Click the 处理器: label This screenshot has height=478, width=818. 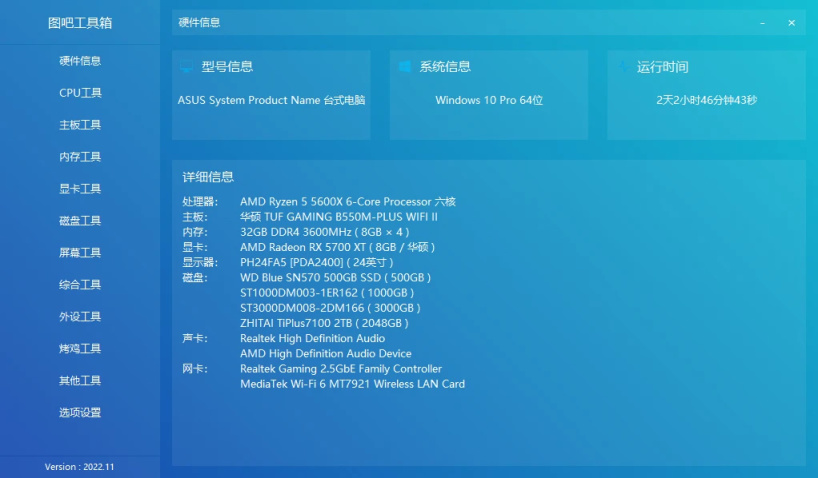(x=200, y=201)
